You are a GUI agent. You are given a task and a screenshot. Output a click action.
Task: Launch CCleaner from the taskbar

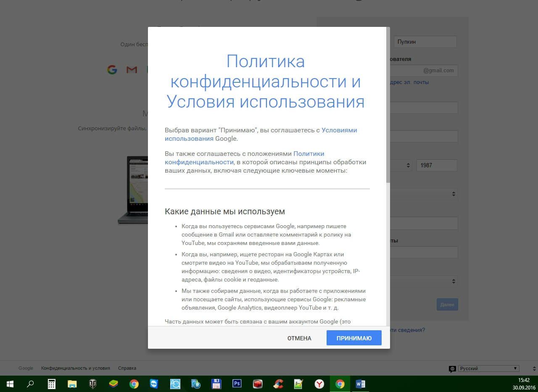278,384
